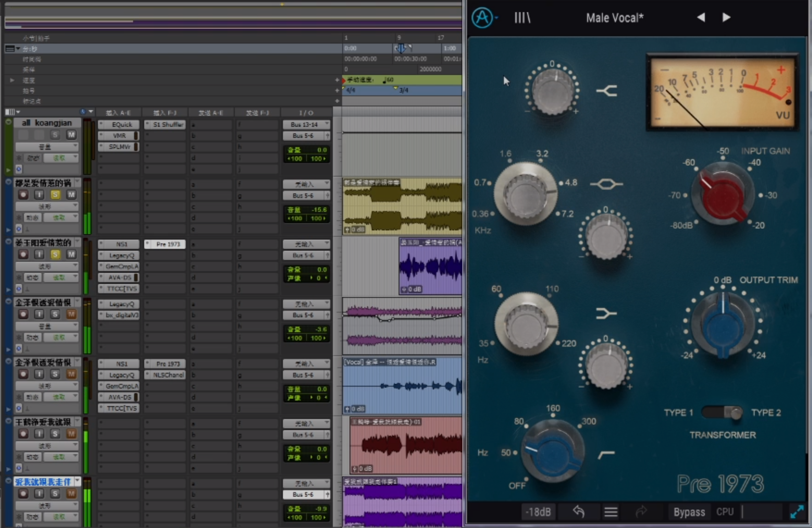
Task: Collapse the timebase ruler dropdown arrow
Action: (x=18, y=49)
